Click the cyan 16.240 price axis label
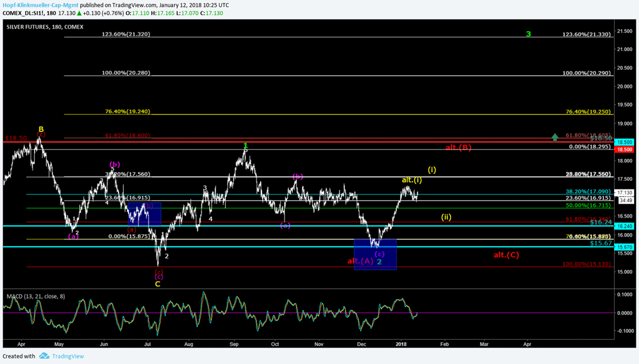This screenshot has height=364, width=639. 625,226
